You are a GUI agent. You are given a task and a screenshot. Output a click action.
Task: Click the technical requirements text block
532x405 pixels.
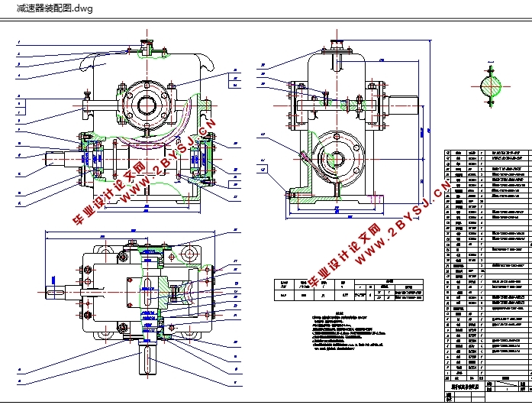(x=347, y=331)
